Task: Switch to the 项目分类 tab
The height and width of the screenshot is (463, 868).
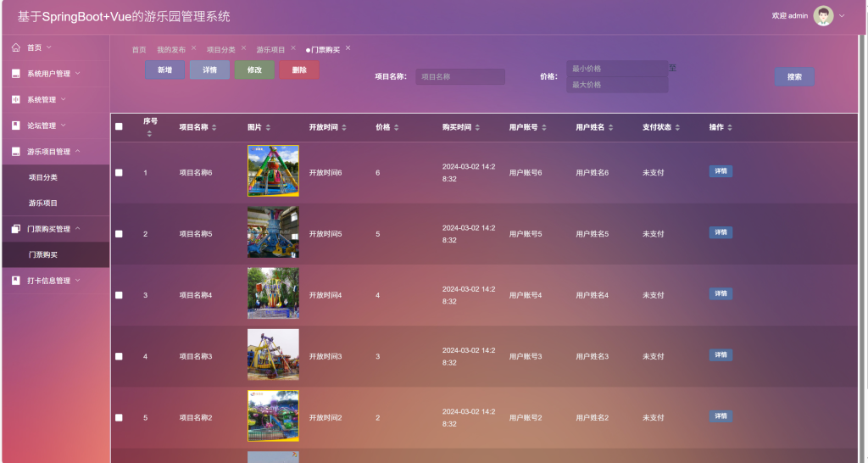Action: pyautogui.click(x=221, y=50)
